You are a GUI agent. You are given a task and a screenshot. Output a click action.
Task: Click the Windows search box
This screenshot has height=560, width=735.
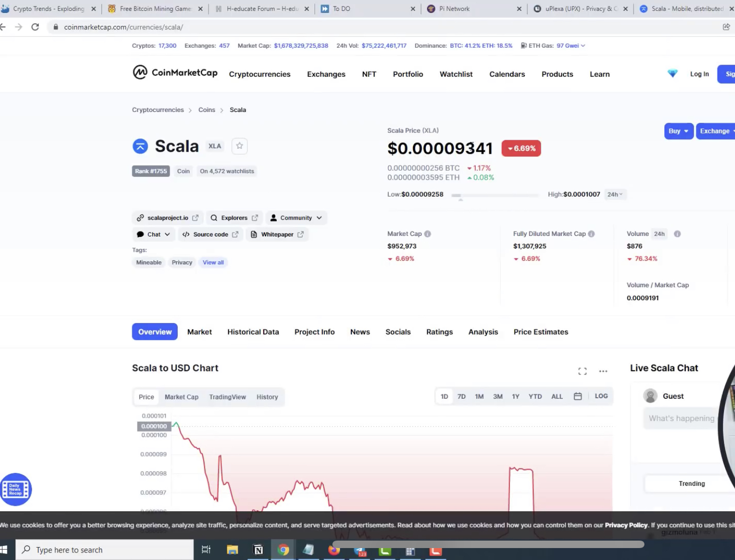click(105, 550)
